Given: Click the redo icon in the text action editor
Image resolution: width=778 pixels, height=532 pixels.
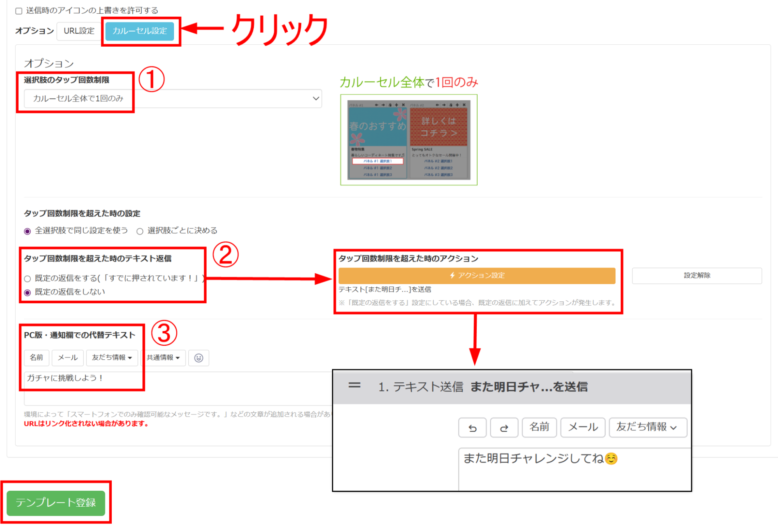Looking at the screenshot, I should (504, 427).
